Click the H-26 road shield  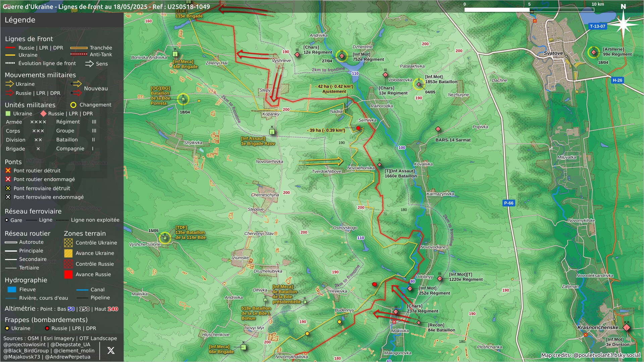point(617,80)
